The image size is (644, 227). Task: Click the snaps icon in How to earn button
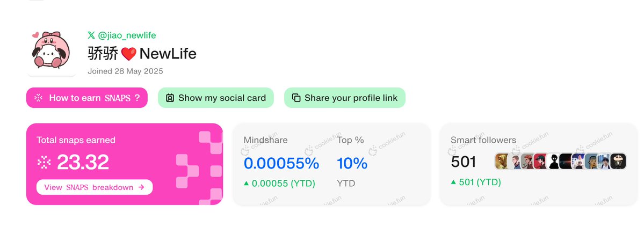[39, 98]
